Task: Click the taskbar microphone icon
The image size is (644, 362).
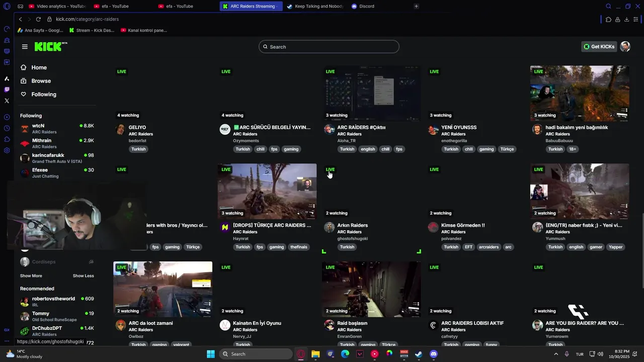Action: [567, 354]
